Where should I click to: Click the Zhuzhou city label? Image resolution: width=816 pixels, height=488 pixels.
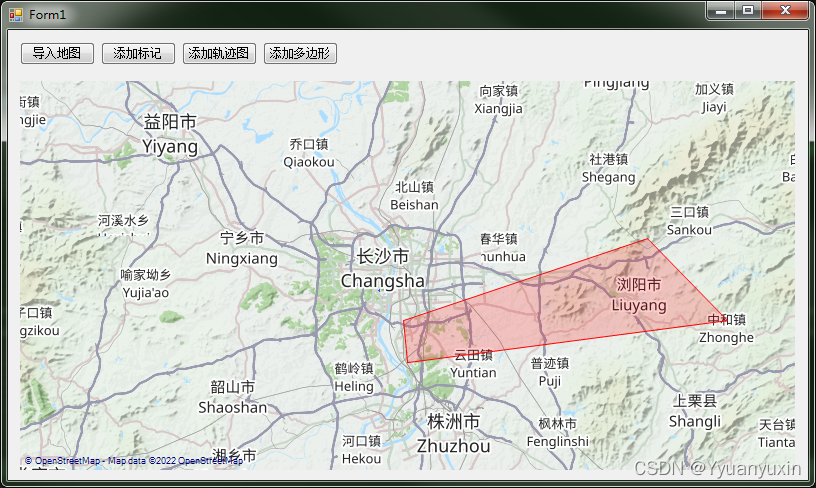pos(453,433)
